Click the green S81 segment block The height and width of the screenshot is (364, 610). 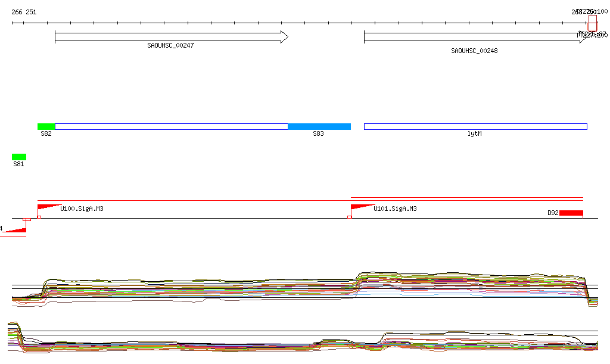point(19,157)
